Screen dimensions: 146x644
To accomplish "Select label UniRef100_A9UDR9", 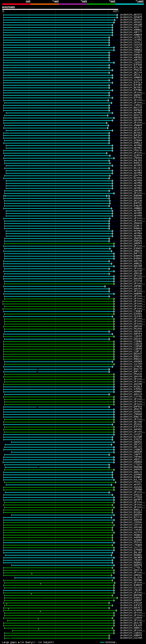I will pyautogui.click(x=131, y=361).
